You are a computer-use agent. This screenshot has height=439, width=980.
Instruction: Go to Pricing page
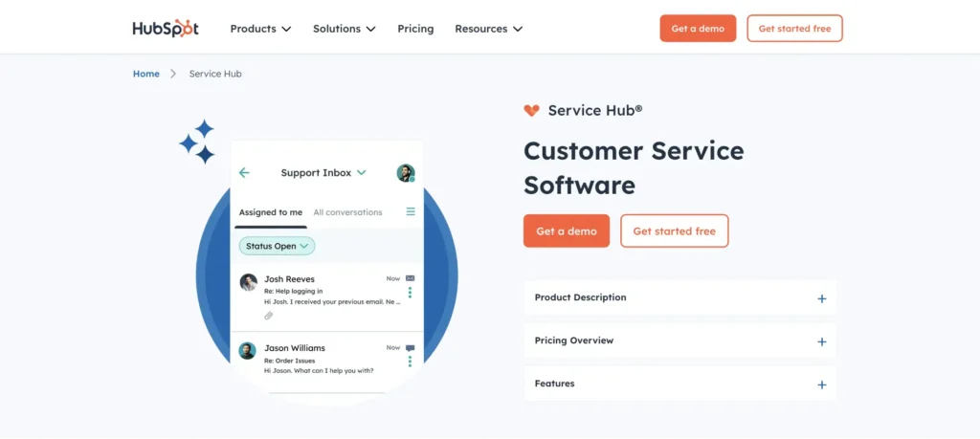[x=415, y=29]
